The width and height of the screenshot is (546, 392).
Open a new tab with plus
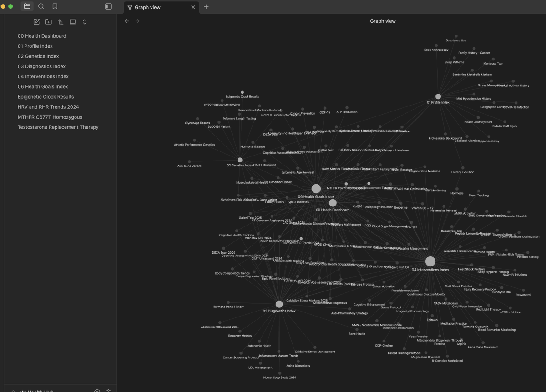click(x=206, y=6)
